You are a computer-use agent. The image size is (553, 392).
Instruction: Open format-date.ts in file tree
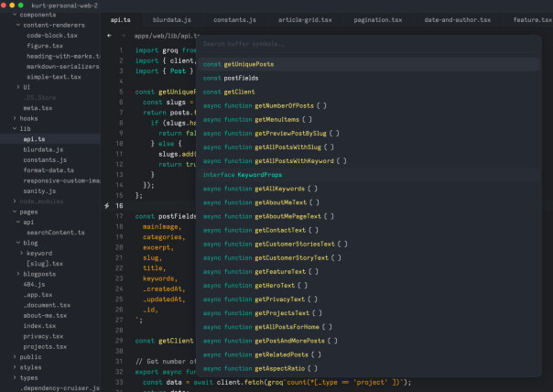49,170
